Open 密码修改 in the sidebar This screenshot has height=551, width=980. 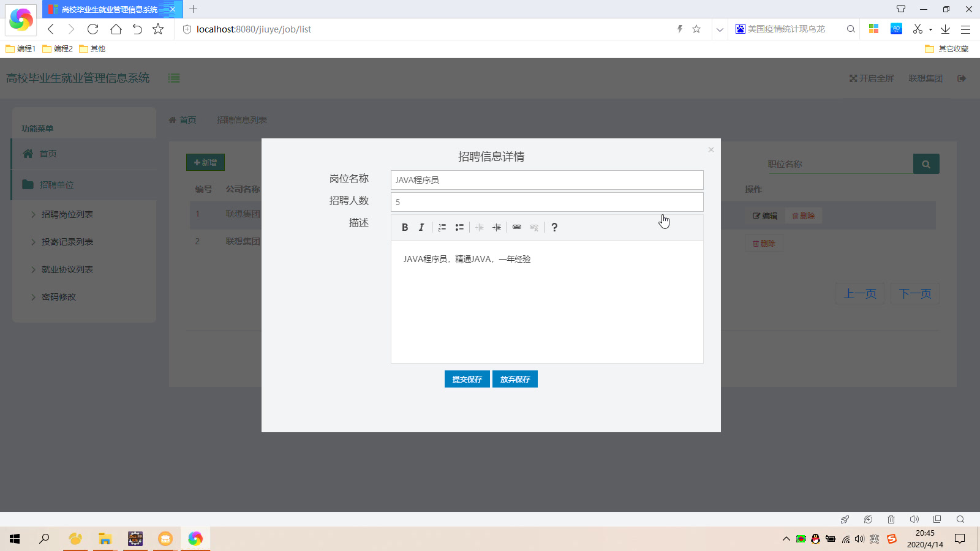59,297
